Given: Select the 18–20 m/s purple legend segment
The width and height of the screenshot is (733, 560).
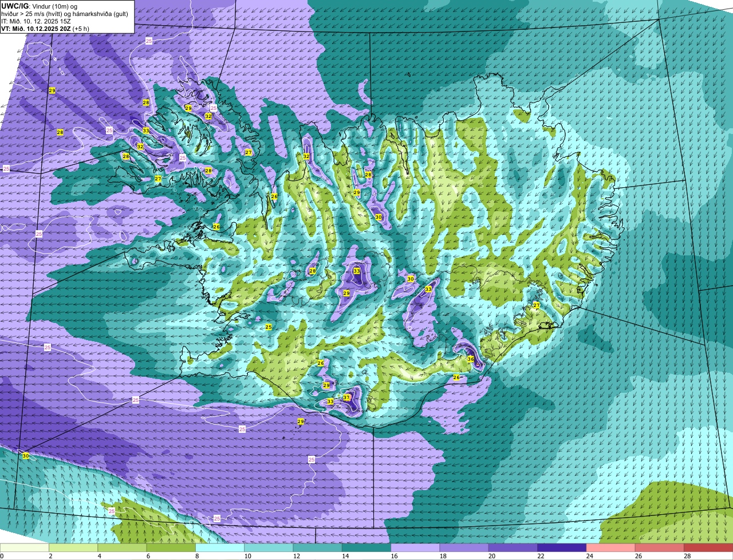Looking at the screenshot, I should tap(464, 547).
